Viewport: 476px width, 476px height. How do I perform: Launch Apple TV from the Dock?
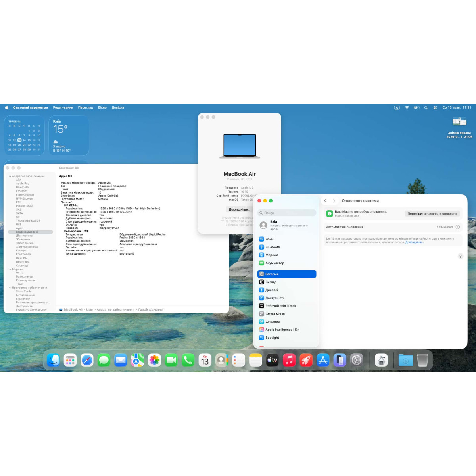click(x=273, y=360)
